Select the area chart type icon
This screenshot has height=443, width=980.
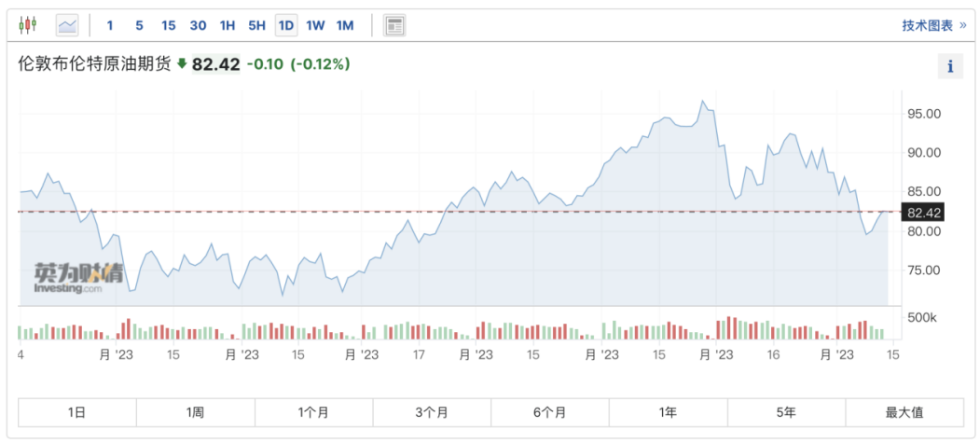(68, 25)
